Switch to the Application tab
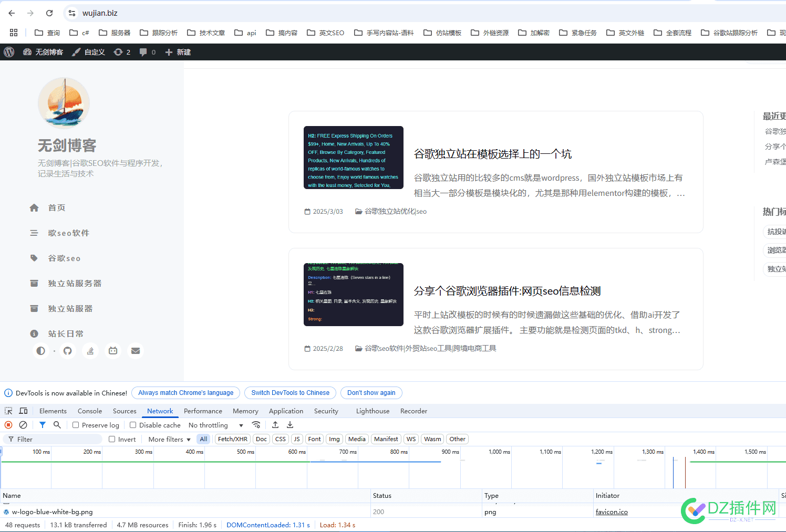This screenshot has width=786, height=532. 286,411
